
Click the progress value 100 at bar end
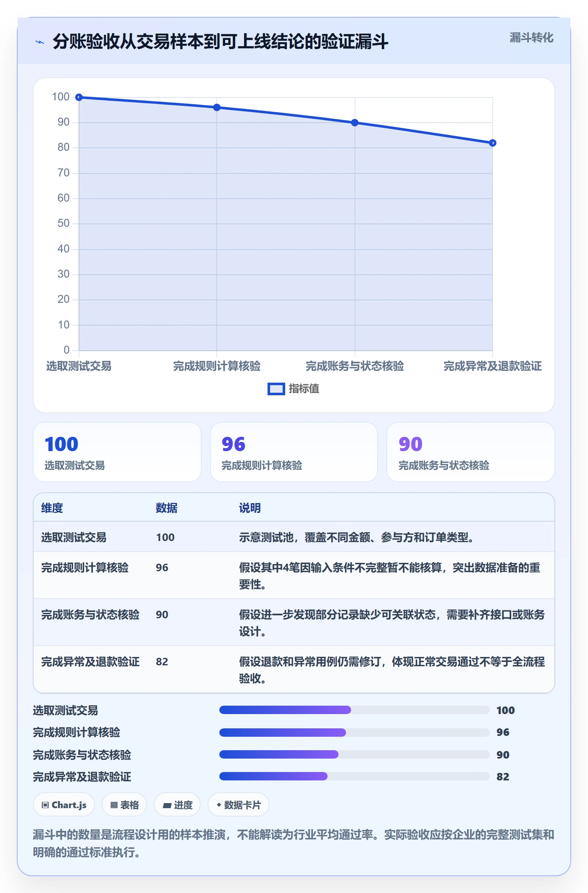pos(506,710)
